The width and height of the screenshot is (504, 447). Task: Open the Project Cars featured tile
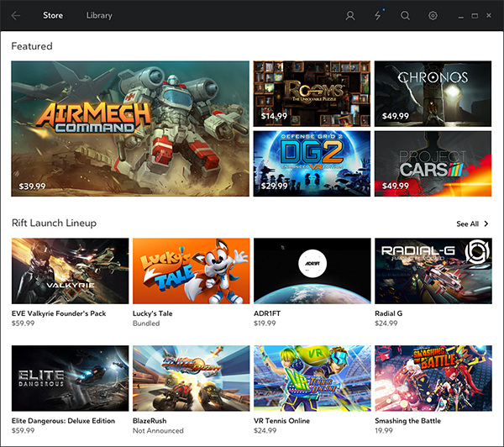[433, 163]
